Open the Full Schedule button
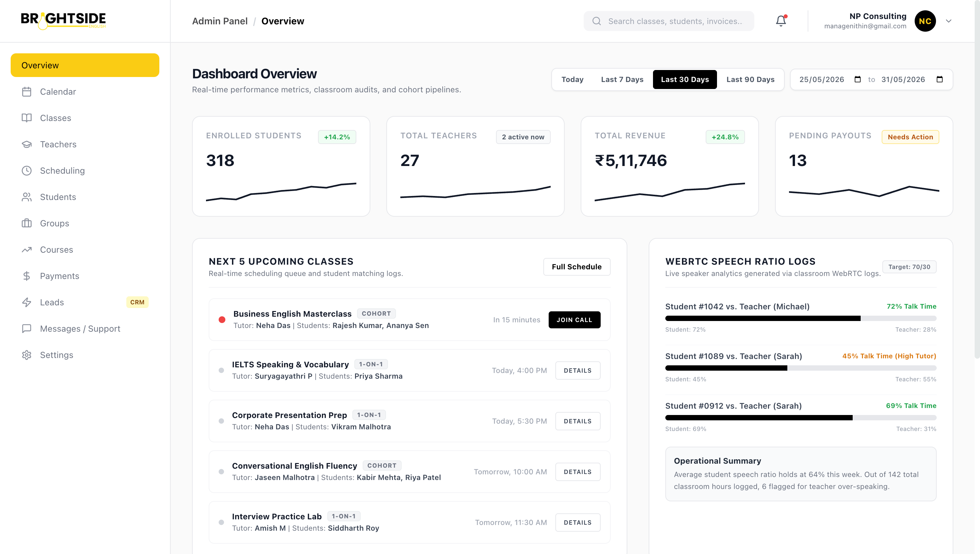This screenshot has width=980, height=554. point(576,267)
